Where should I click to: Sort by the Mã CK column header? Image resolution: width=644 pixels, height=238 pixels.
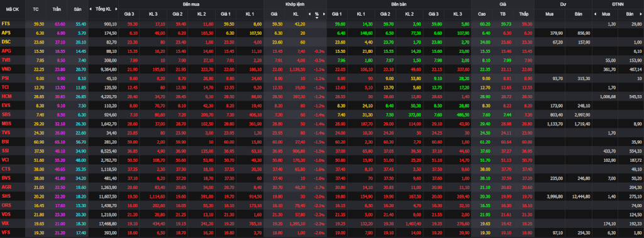(13, 9)
